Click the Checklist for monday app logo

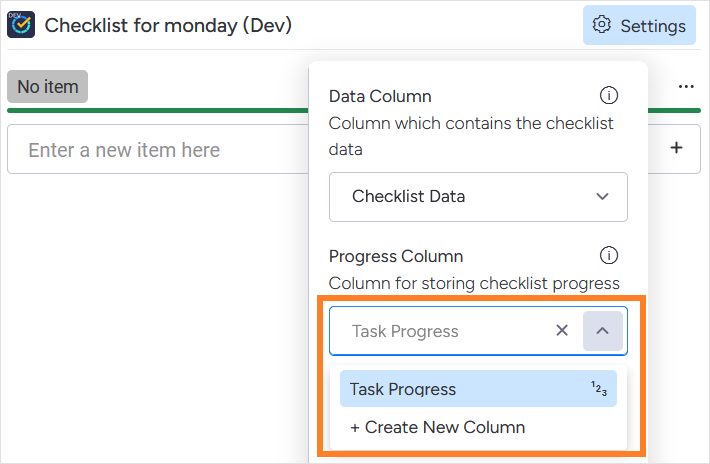point(22,25)
